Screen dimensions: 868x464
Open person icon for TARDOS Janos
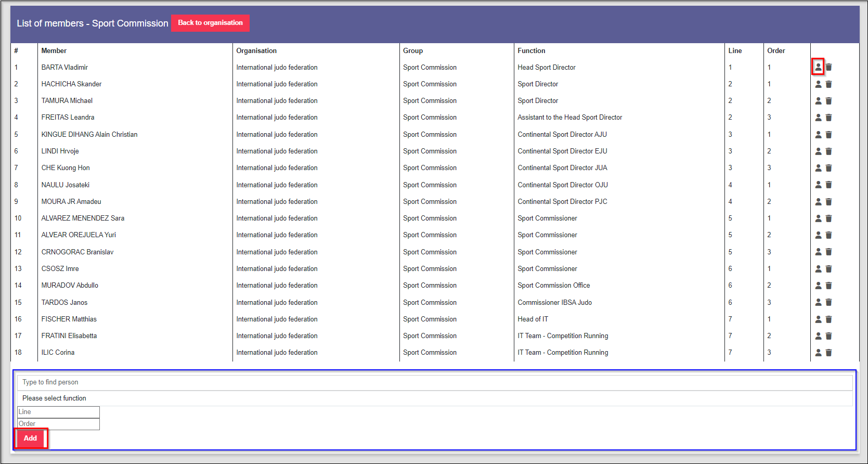[818, 302]
